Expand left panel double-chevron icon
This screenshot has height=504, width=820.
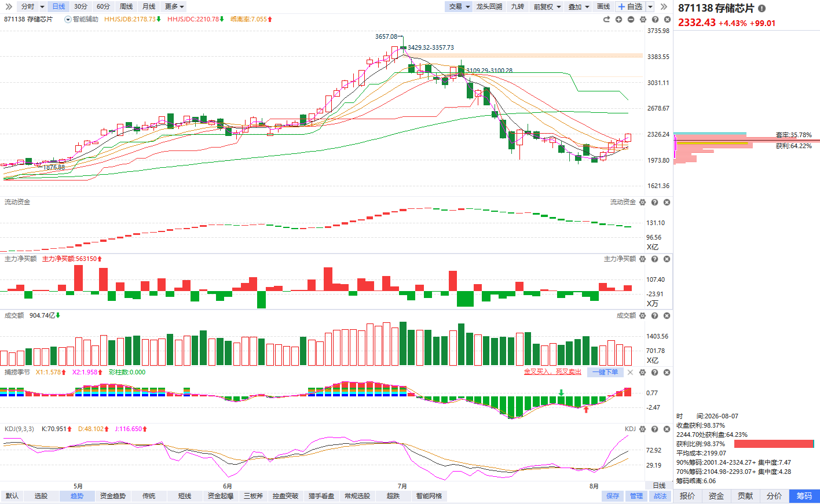pyautogui.click(x=9, y=6)
